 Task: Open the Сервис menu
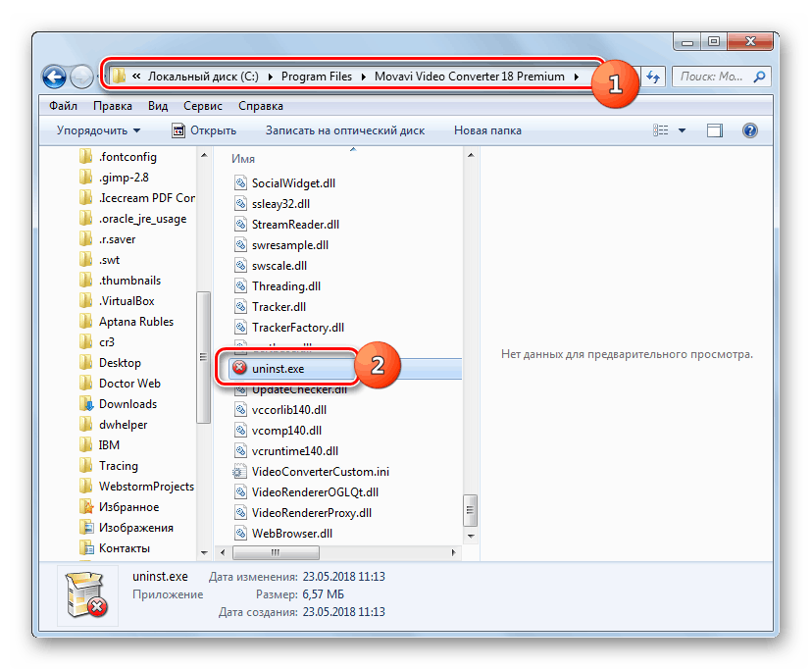pyautogui.click(x=202, y=106)
